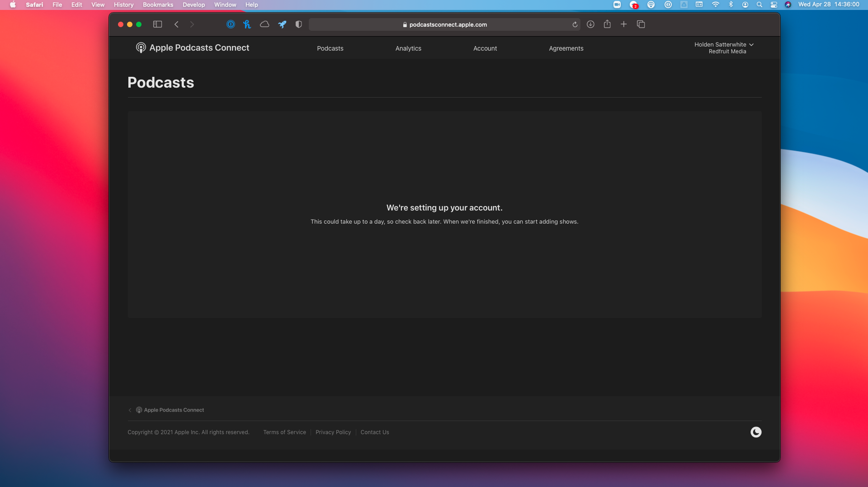Open the Bluetooth status menu
Screen dimensions: 868x487
click(x=731, y=5)
